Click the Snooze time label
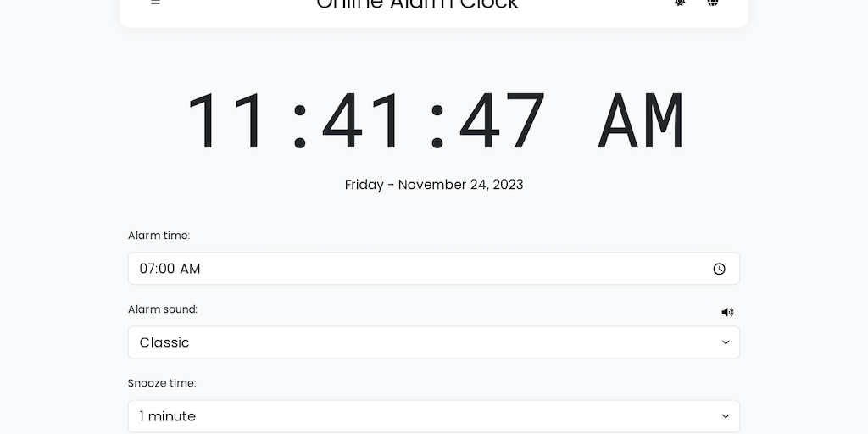 (162, 383)
